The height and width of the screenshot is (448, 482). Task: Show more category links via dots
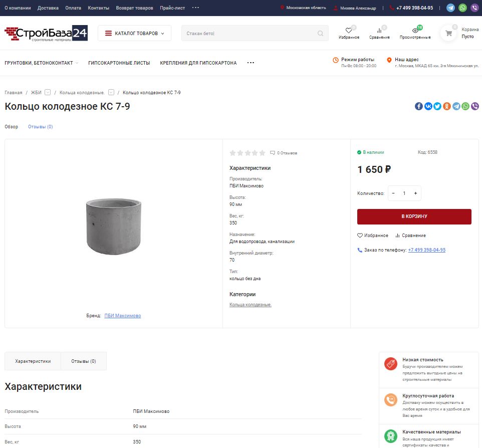pyautogui.click(x=251, y=63)
